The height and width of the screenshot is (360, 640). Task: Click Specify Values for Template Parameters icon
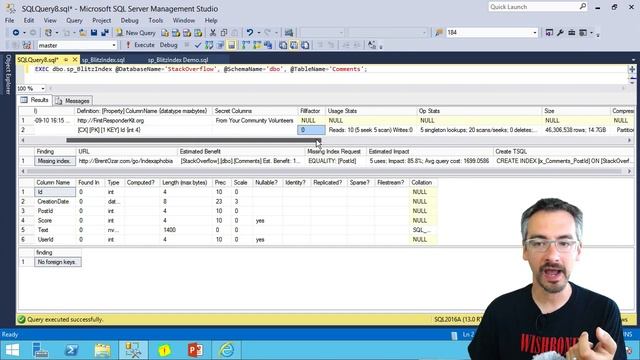tap(372, 45)
